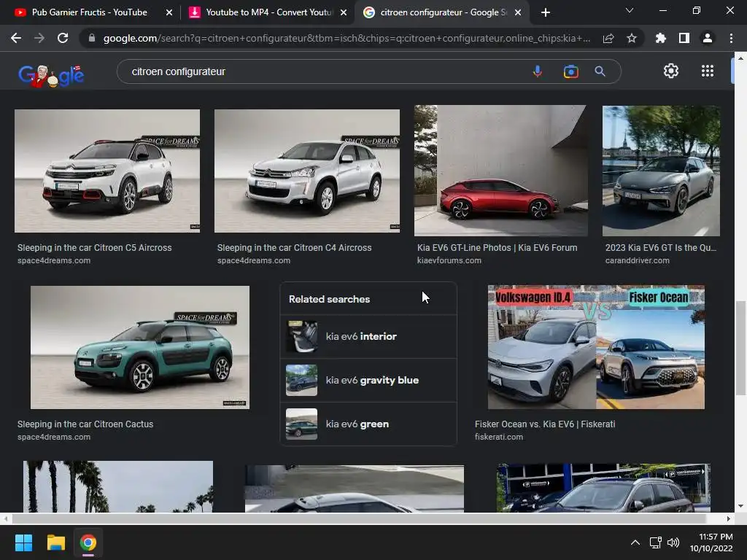Close the citroen configurateur Google tab
The image size is (747, 560).
pos(518,12)
